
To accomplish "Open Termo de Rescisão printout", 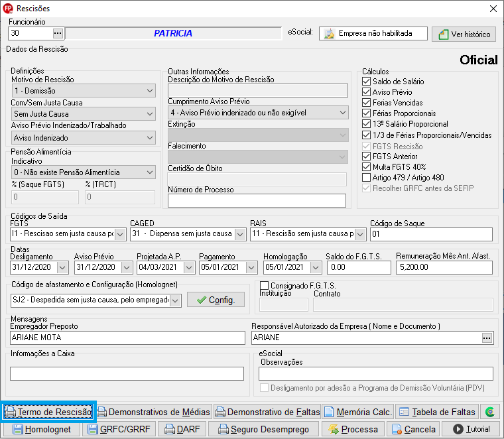I will 48,412.
